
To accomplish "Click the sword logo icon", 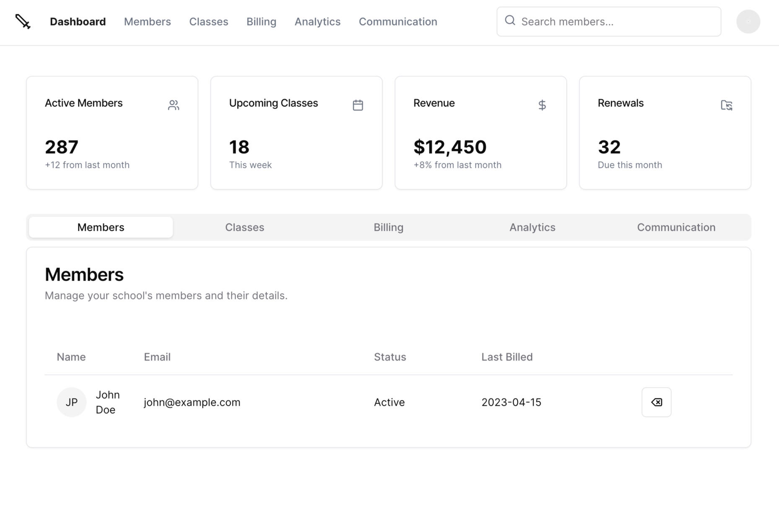I will click(x=23, y=21).
